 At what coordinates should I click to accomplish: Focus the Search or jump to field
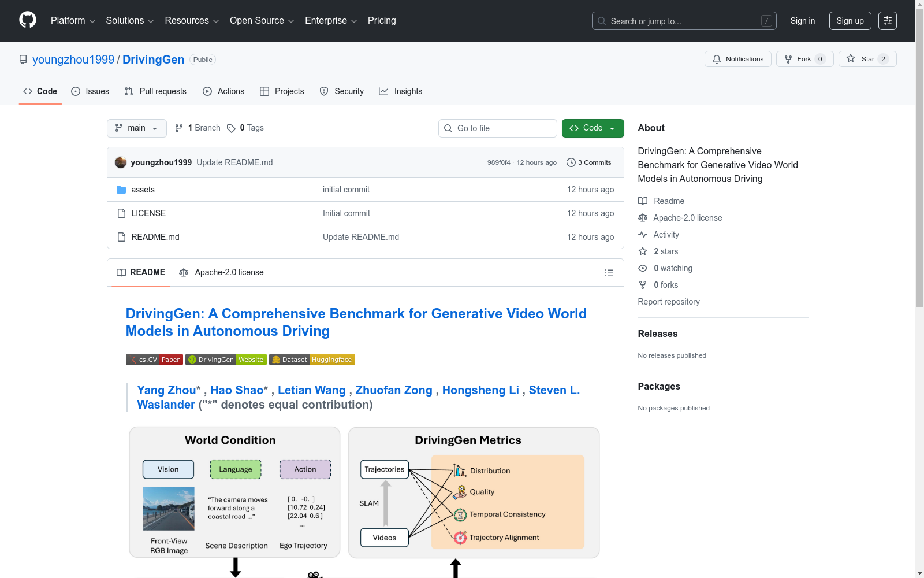tap(684, 21)
